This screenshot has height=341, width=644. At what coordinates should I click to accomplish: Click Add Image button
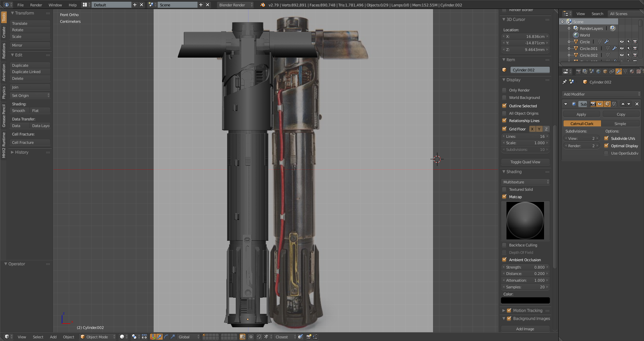[x=525, y=329]
